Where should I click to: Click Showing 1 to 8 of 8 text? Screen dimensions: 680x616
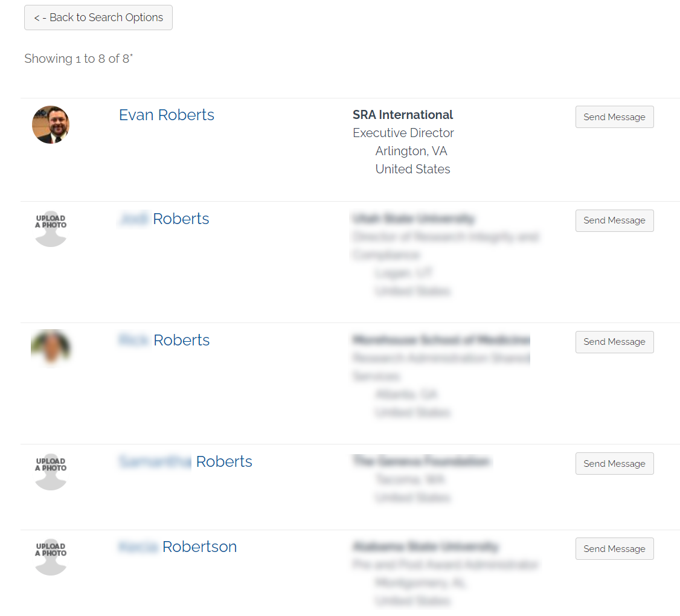(79, 58)
